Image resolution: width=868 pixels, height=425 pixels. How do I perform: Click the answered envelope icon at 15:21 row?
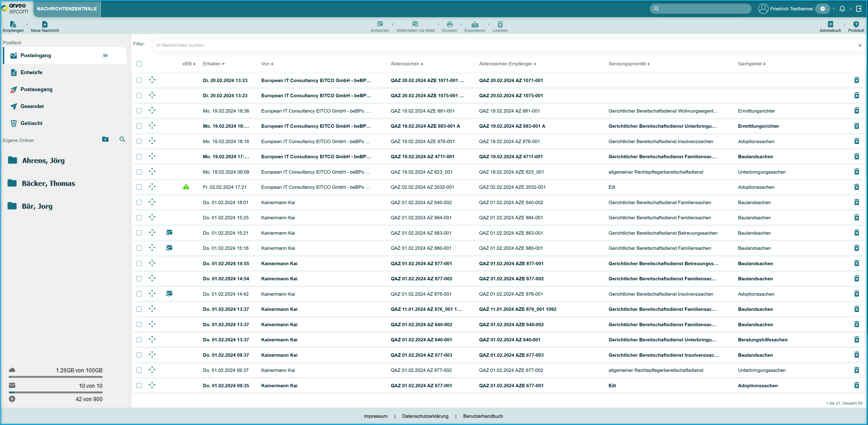169,233
